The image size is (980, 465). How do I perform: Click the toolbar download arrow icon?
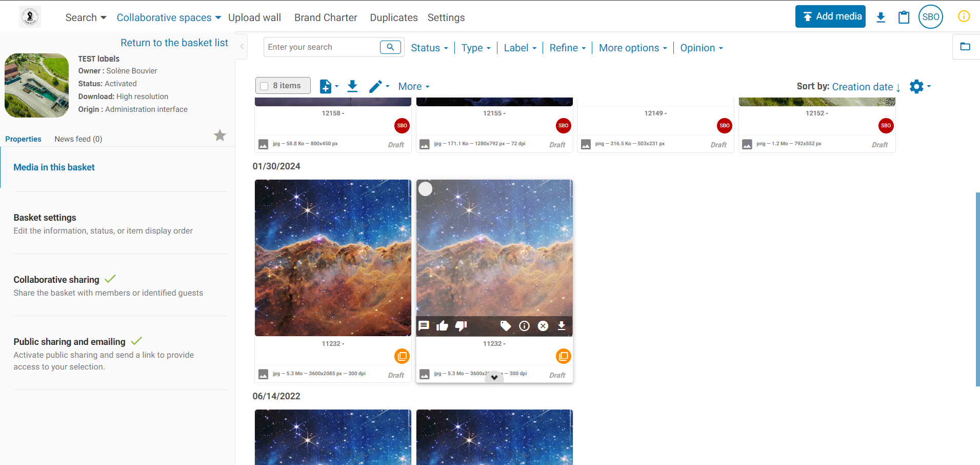point(352,86)
